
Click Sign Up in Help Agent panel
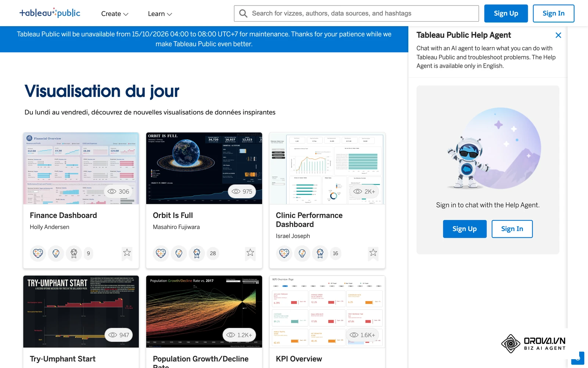(465, 229)
